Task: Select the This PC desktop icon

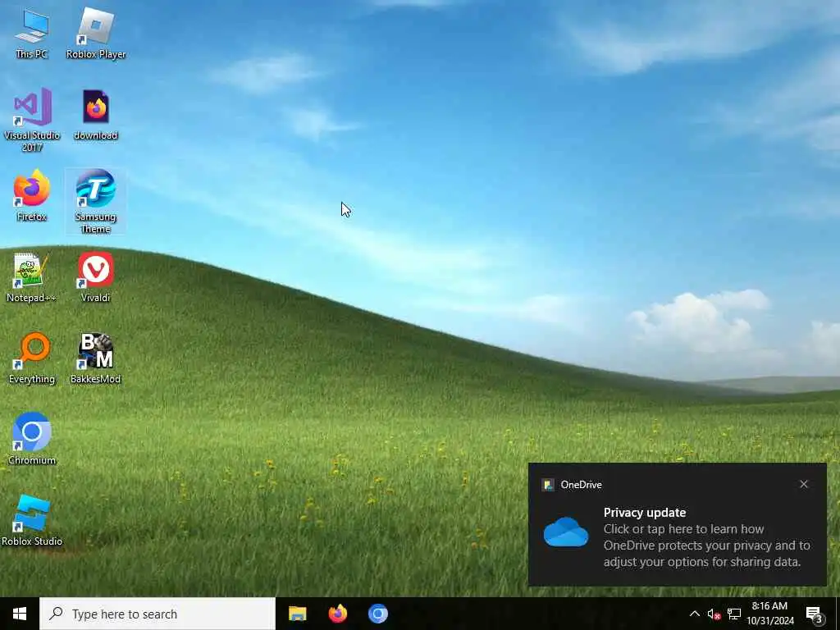Action: tap(32, 34)
